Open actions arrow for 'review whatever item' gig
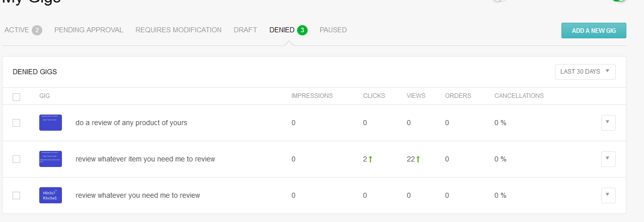The height and width of the screenshot is (222, 644). [x=608, y=159]
